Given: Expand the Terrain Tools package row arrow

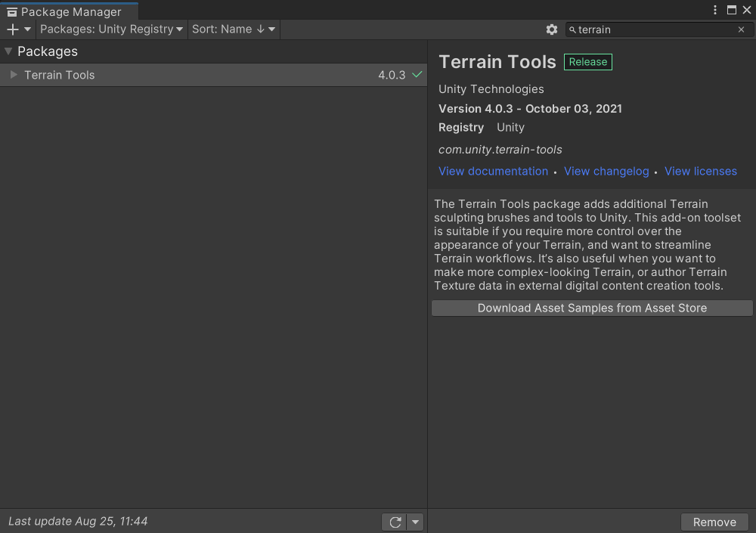Looking at the screenshot, I should [14, 75].
